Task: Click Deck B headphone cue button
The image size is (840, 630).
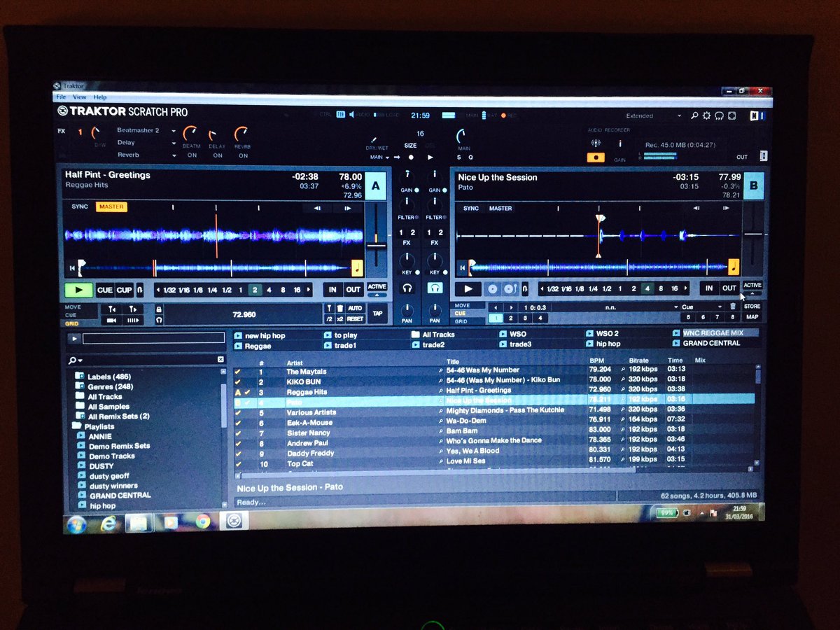Action: coord(435,288)
